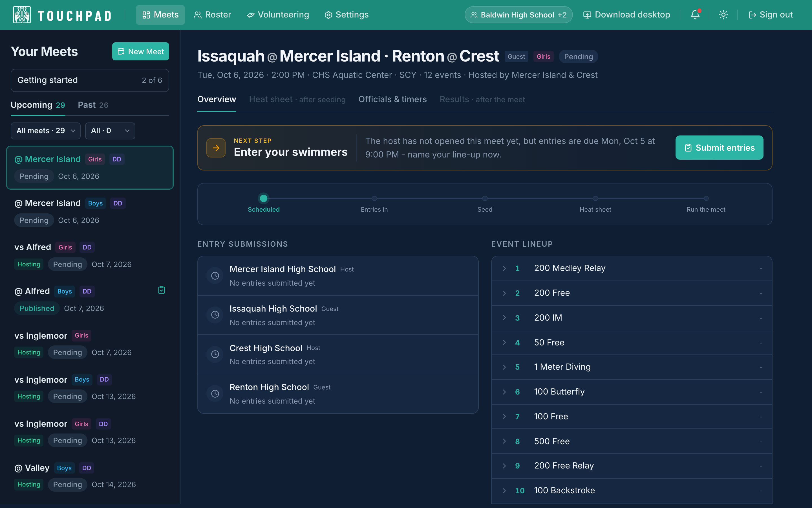This screenshot has height=508, width=812.
Task: Click the Results after the meet tab
Action: click(x=482, y=99)
